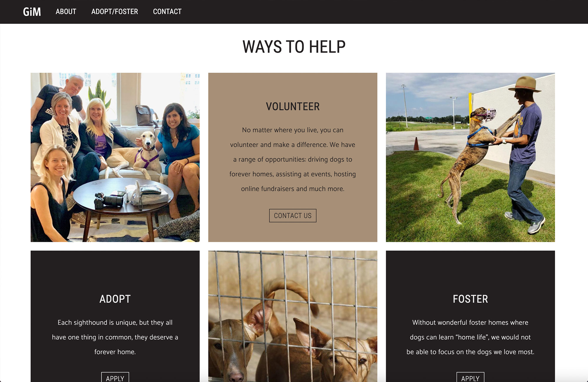Go to the CONTACT page link

tap(167, 12)
